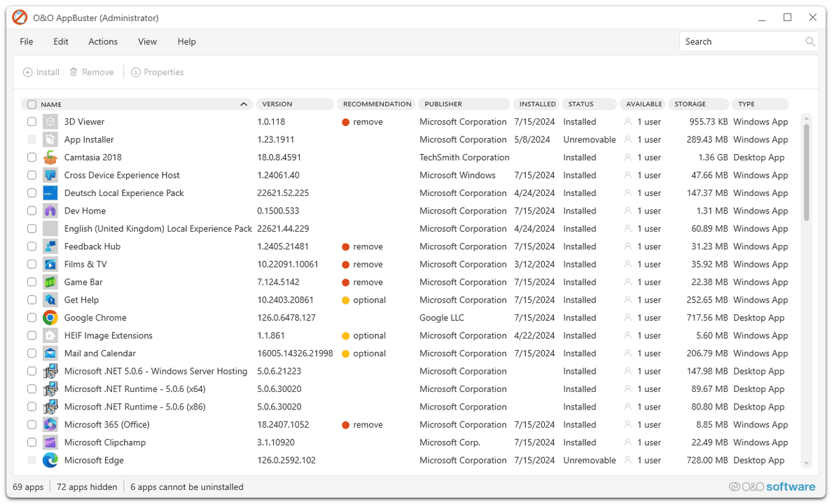Check the Feedback Hub checkbox

[32, 246]
